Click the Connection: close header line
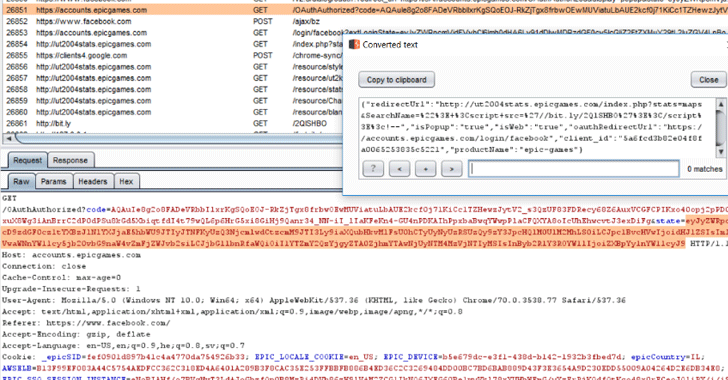Image resolution: width=728 pixels, height=380 pixels. [x=44, y=266]
